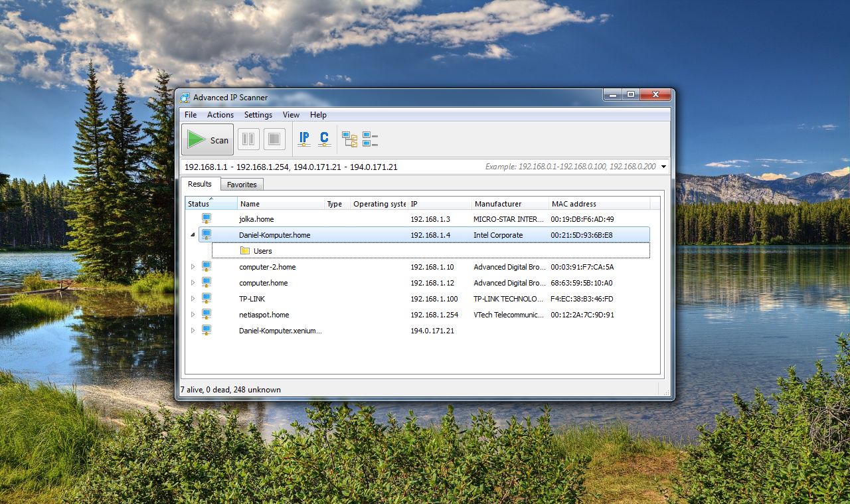
Task: Maximize the Advanced IP Scanner window
Action: (x=631, y=95)
